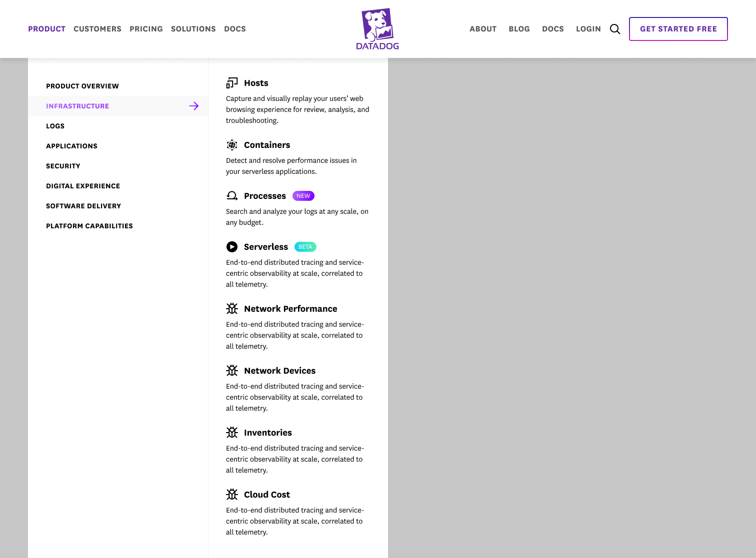756x558 pixels.
Task: Open the Network Performance link
Action: point(290,309)
